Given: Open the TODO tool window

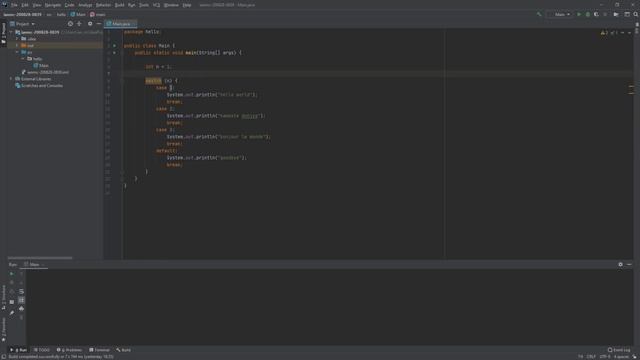Looking at the screenshot, I should 42,350.
